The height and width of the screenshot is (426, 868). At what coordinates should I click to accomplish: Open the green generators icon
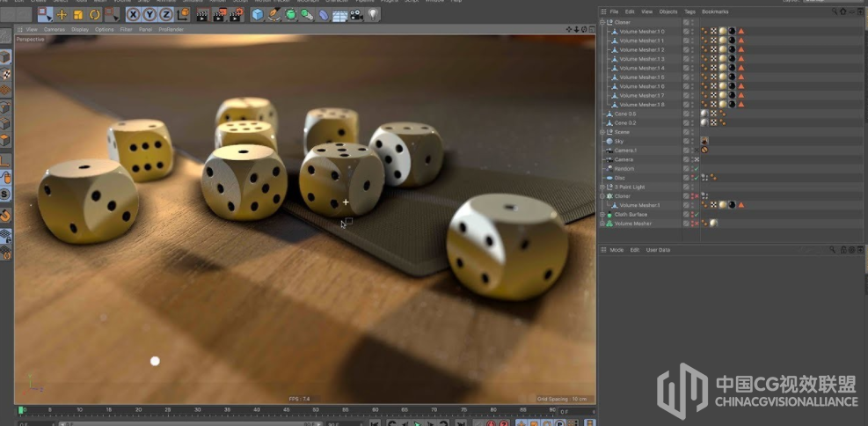click(290, 15)
